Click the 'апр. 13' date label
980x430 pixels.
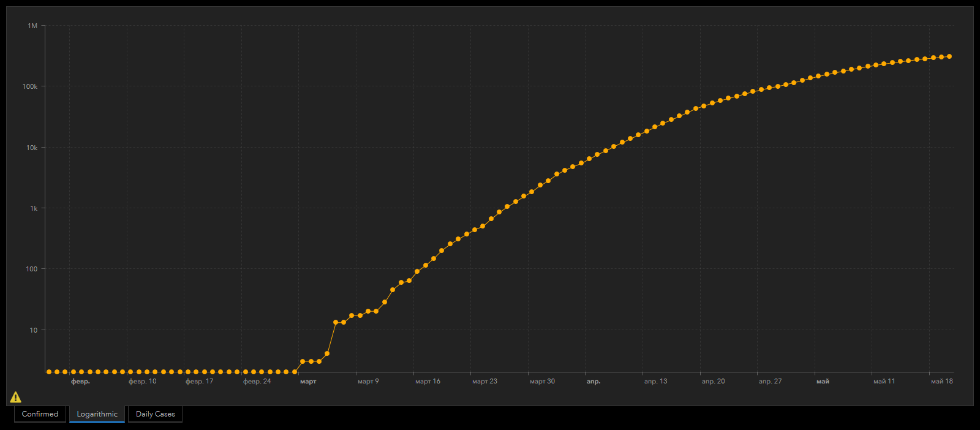point(655,381)
